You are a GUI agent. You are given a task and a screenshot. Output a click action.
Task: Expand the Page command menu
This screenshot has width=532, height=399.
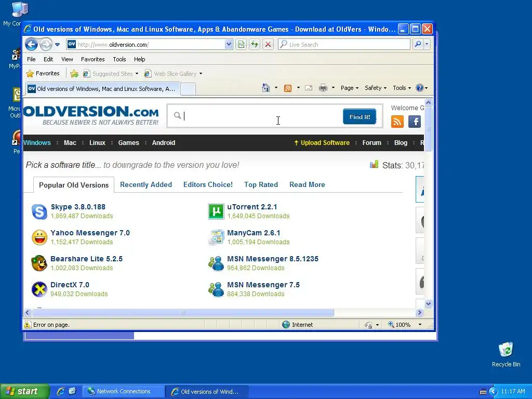point(350,88)
